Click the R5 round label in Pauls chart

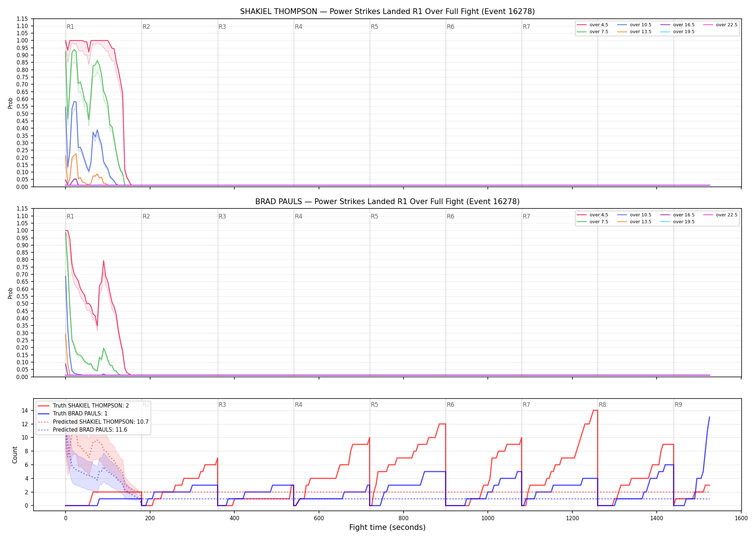pyautogui.click(x=374, y=216)
